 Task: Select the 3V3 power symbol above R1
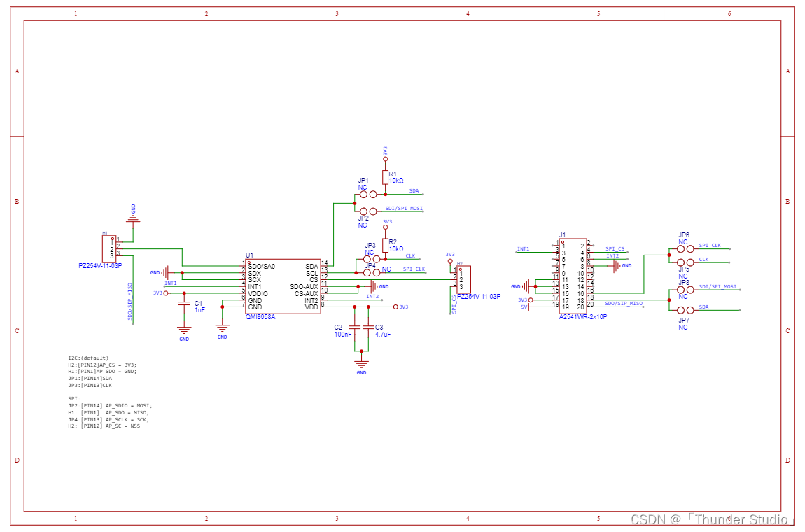click(x=385, y=155)
